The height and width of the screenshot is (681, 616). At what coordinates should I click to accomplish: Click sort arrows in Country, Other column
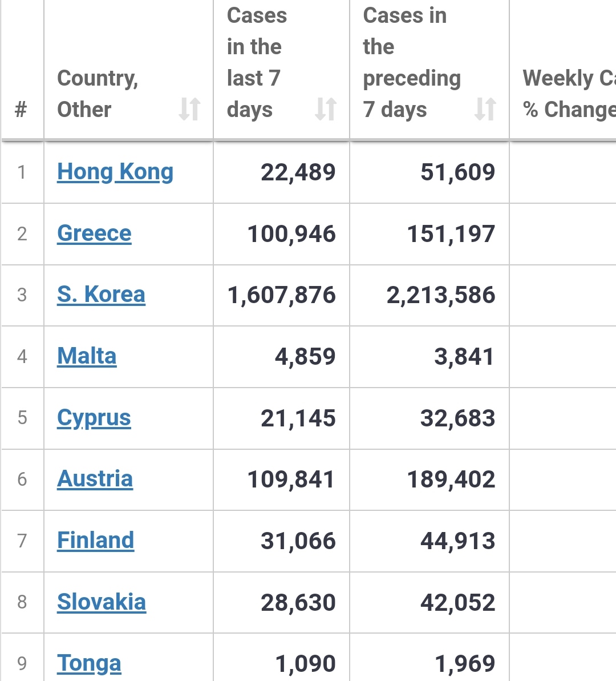(x=189, y=109)
